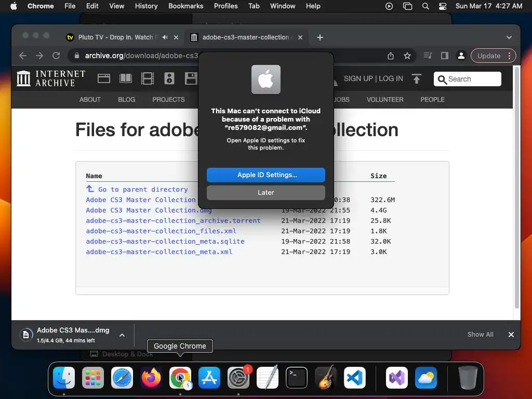Expand download item options chevron
The height and width of the screenshot is (399, 532).
click(122, 335)
